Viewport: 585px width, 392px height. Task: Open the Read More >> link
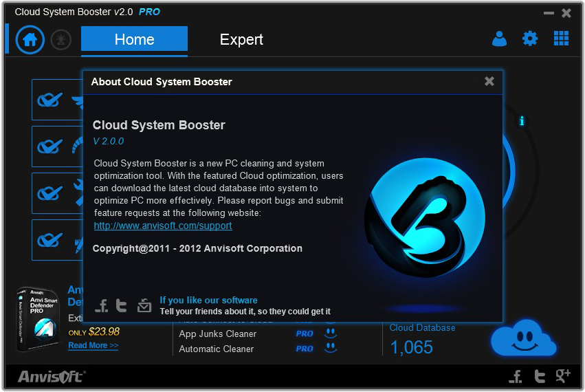[93, 345]
